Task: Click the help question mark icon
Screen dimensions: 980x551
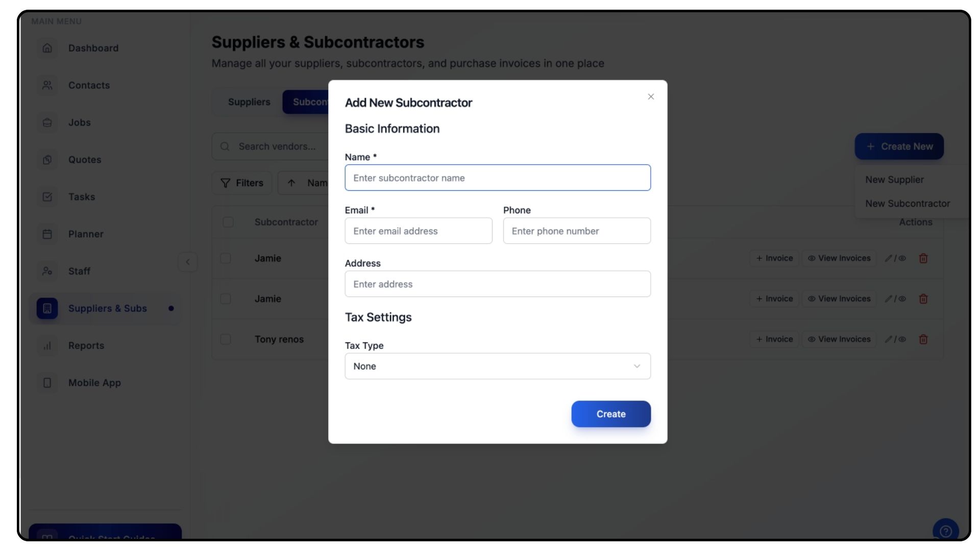Action: (x=945, y=531)
